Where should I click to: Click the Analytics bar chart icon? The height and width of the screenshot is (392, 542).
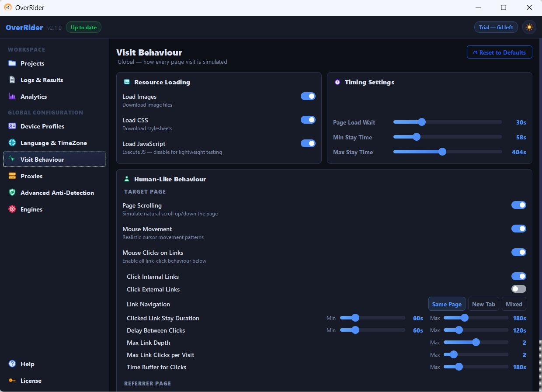(12, 97)
